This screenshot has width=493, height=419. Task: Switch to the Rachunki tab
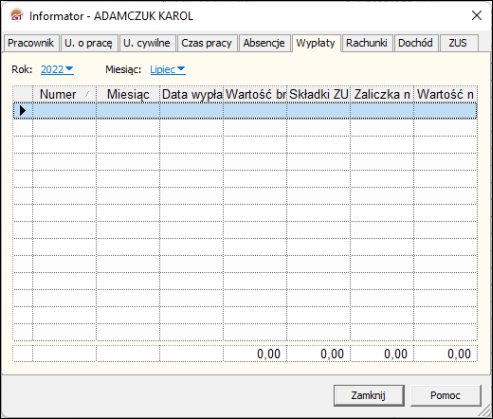(367, 43)
